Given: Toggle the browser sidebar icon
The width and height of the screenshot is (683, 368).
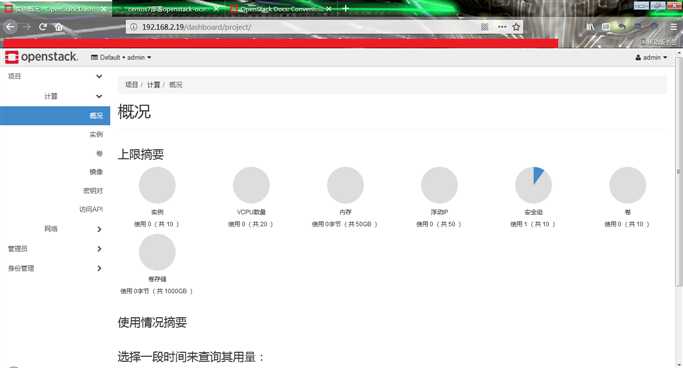Looking at the screenshot, I should [606, 27].
